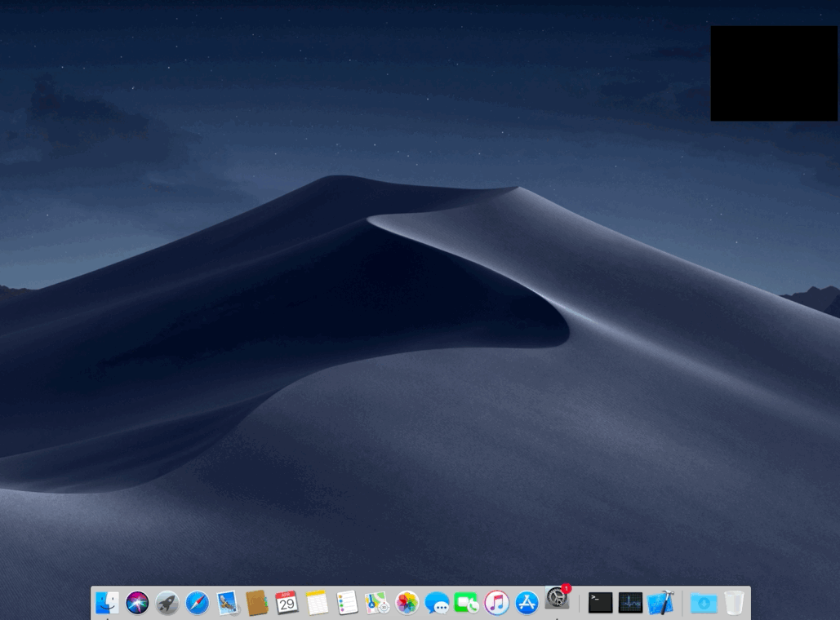Launch Xcode hammer icon
The height and width of the screenshot is (620, 840).
(660, 603)
